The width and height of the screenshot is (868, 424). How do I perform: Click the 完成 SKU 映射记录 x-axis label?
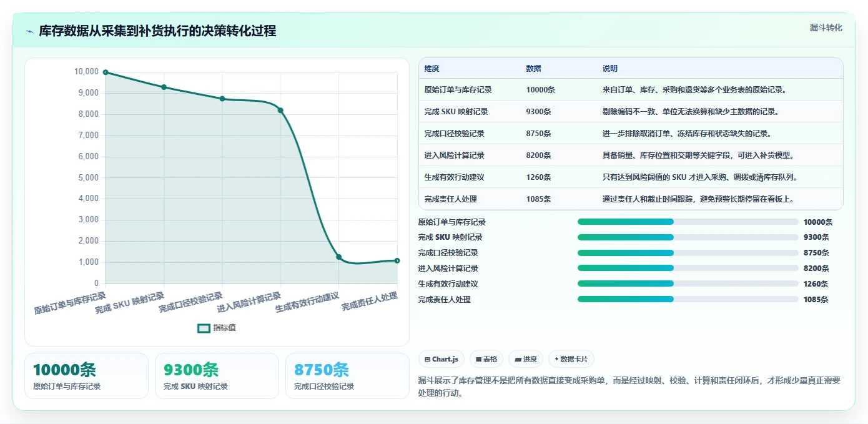click(x=130, y=303)
